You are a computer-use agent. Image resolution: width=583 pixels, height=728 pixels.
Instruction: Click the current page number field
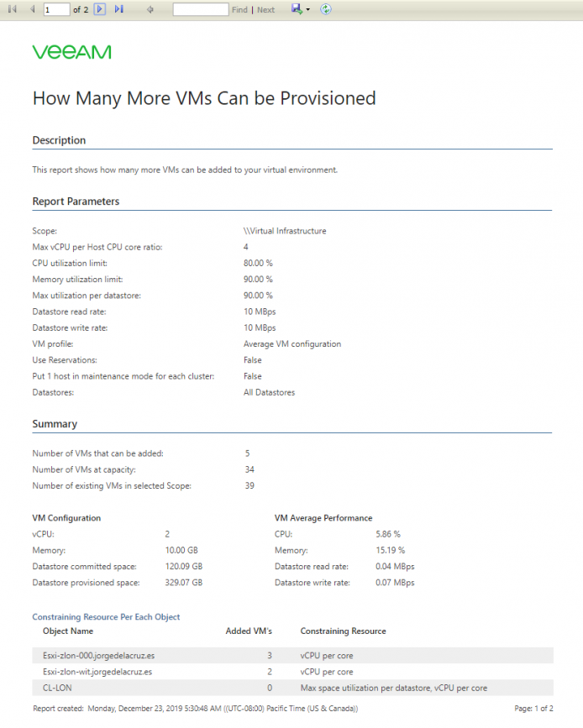coord(56,9)
